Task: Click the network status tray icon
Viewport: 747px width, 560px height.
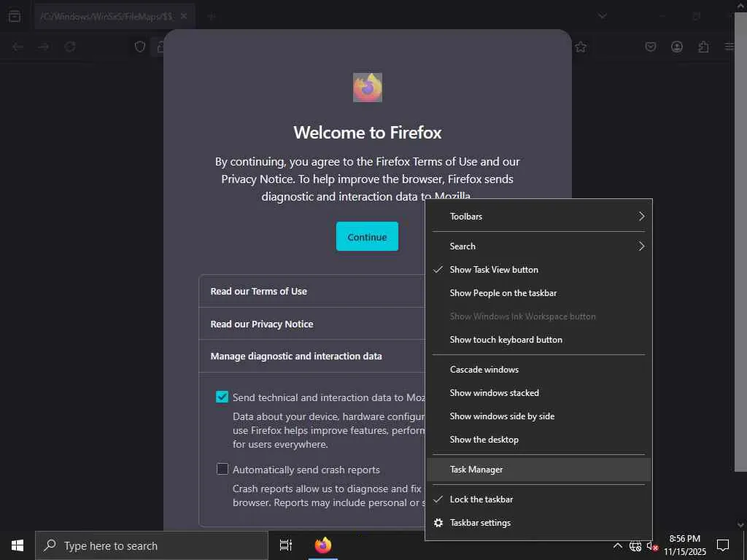Action: point(635,545)
